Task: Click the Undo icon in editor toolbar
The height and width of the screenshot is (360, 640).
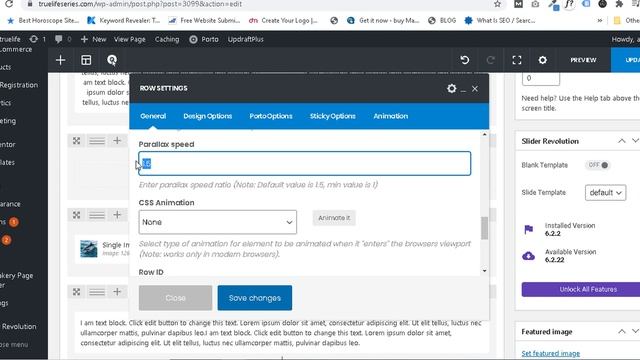Action: pos(464,60)
